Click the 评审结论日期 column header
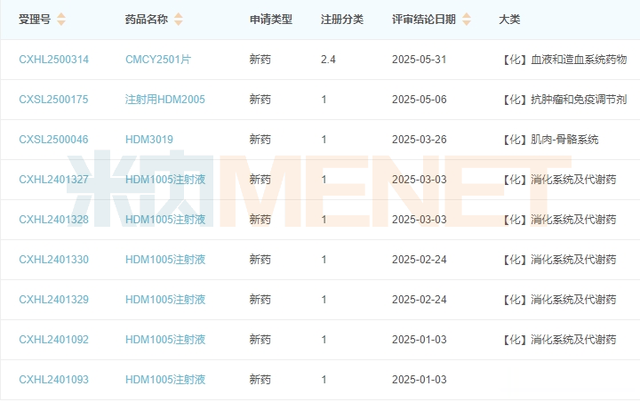 pos(424,19)
